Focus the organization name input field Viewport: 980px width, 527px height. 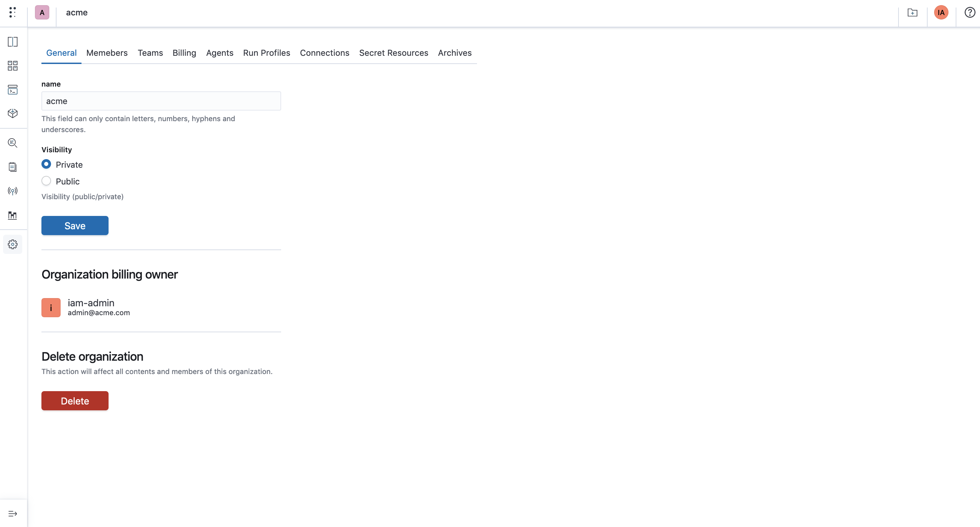[161, 101]
